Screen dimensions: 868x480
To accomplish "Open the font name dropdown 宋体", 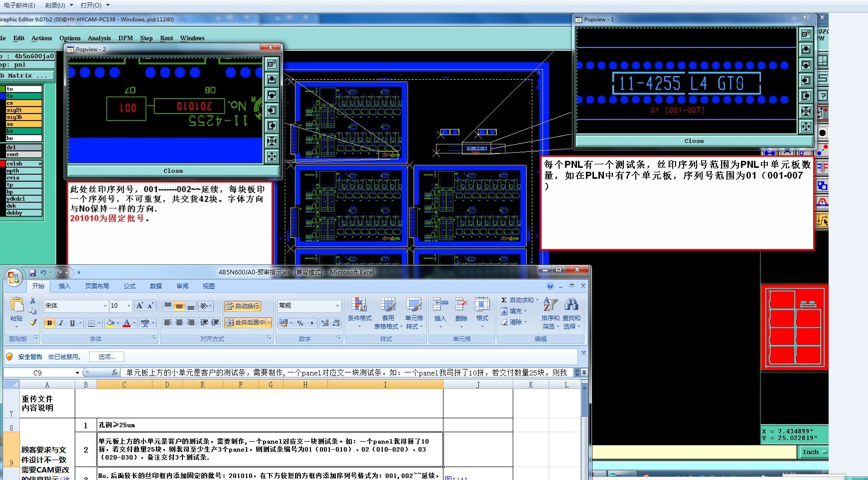I will point(105,306).
